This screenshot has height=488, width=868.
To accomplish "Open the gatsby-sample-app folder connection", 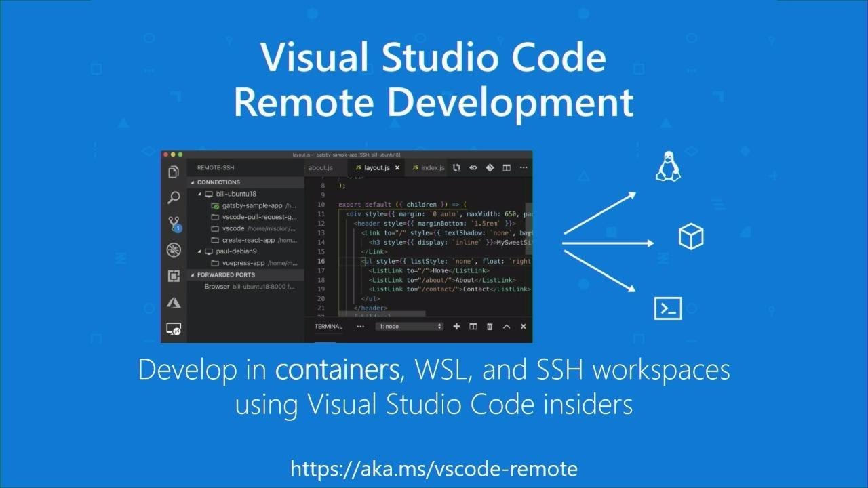I will 252,205.
